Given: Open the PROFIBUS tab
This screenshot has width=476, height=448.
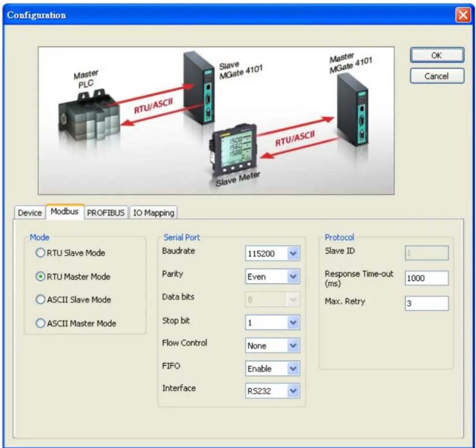Looking at the screenshot, I should [106, 212].
